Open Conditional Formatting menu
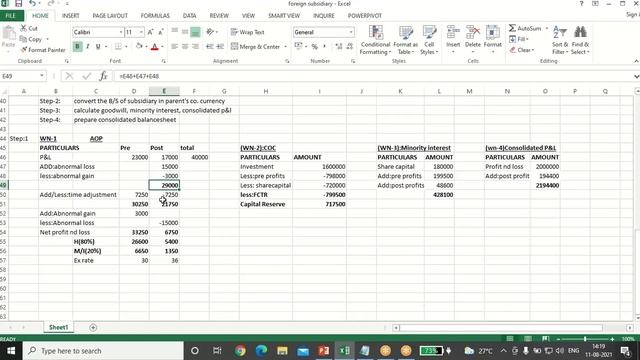640x360 pixels. pos(376,40)
